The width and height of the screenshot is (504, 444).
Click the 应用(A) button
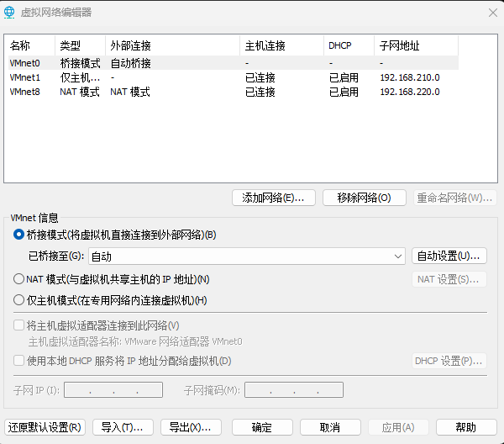point(398,427)
